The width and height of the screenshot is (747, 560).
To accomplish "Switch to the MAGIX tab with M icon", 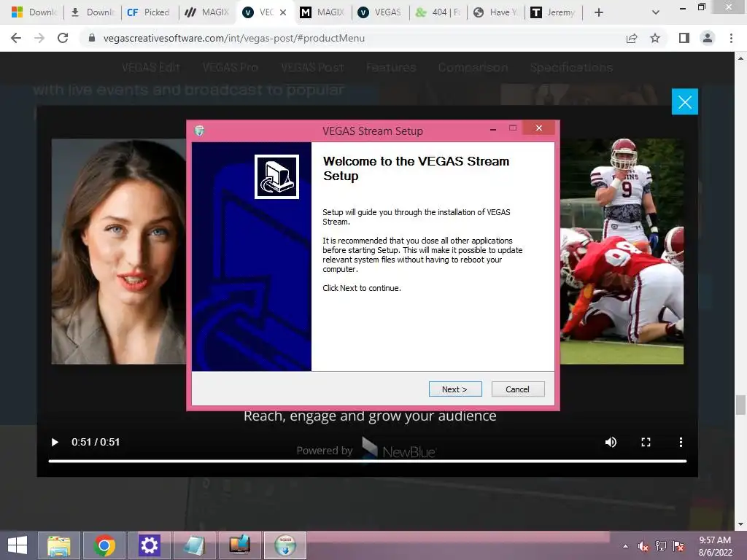I will (322, 12).
